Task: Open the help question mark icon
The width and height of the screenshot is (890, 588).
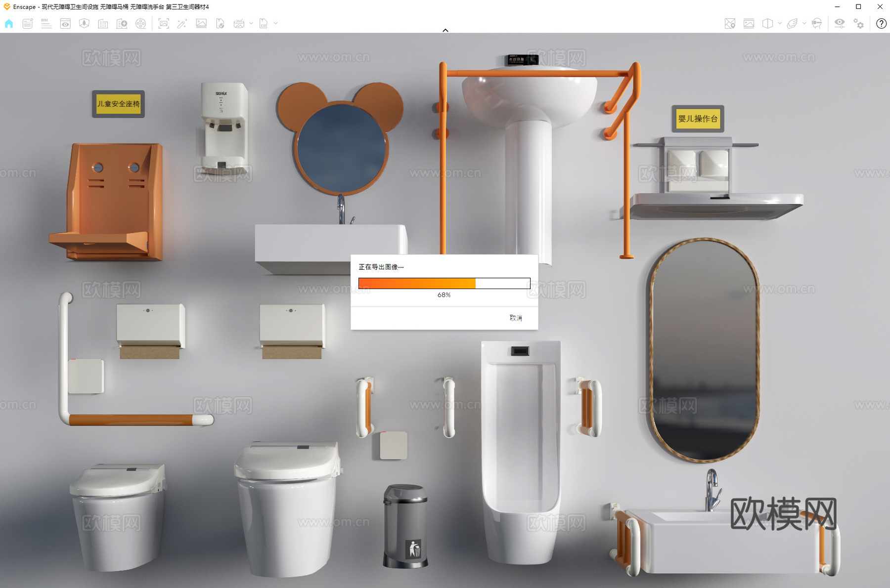Action: point(881,23)
